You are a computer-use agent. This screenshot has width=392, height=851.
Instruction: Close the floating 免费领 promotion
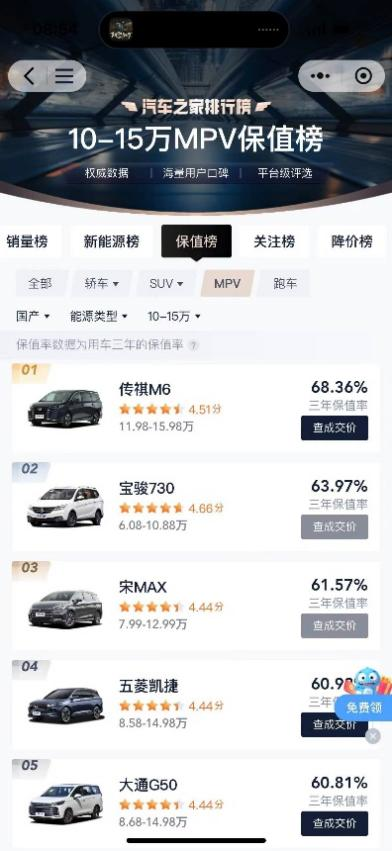pos(372,736)
